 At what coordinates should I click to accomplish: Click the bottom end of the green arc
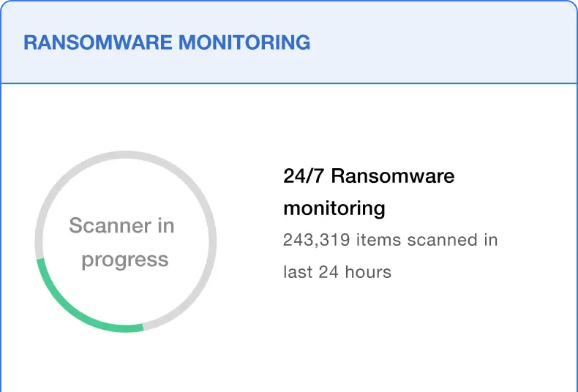tap(140, 327)
